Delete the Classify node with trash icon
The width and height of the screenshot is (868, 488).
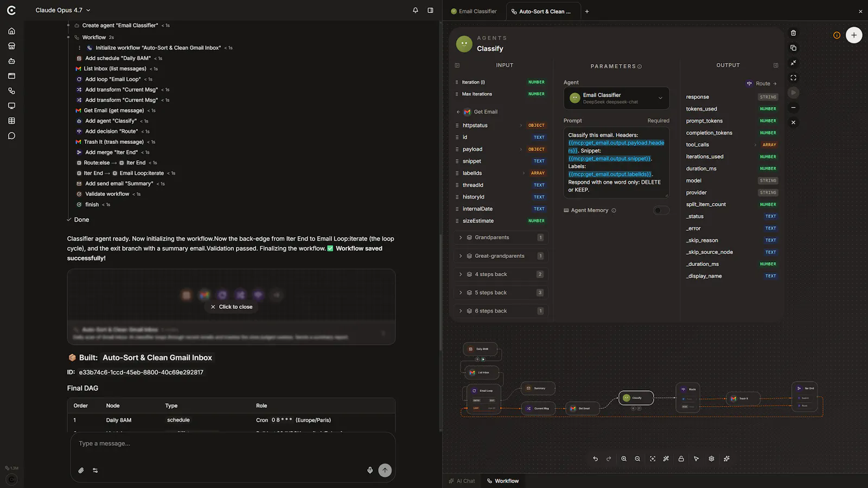[793, 33]
